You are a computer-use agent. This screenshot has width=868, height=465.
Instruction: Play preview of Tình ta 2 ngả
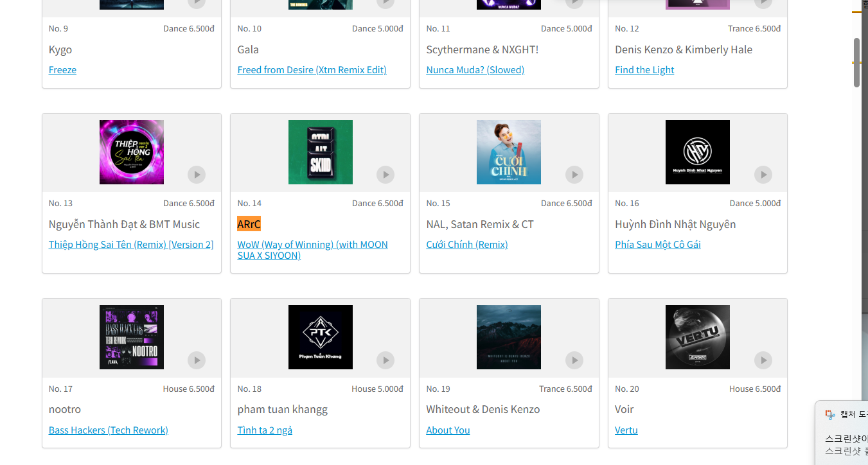[385, 360]
